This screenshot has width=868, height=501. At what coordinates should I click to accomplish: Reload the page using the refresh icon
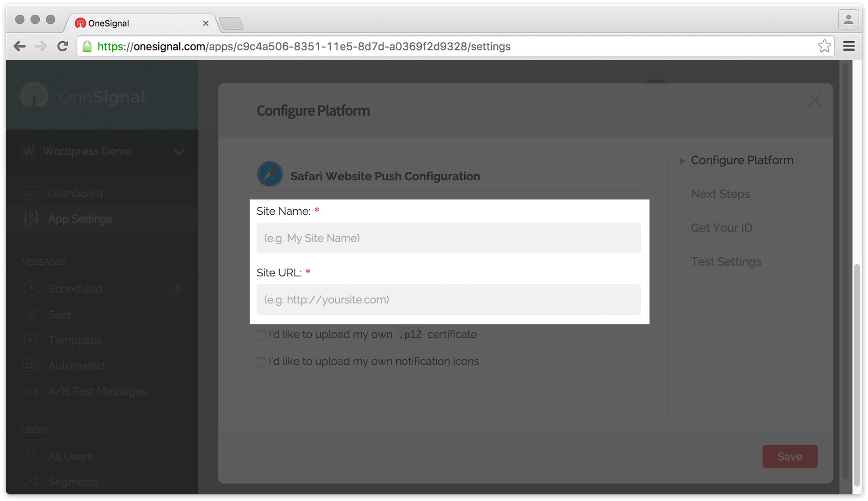(x=63, y=46)
